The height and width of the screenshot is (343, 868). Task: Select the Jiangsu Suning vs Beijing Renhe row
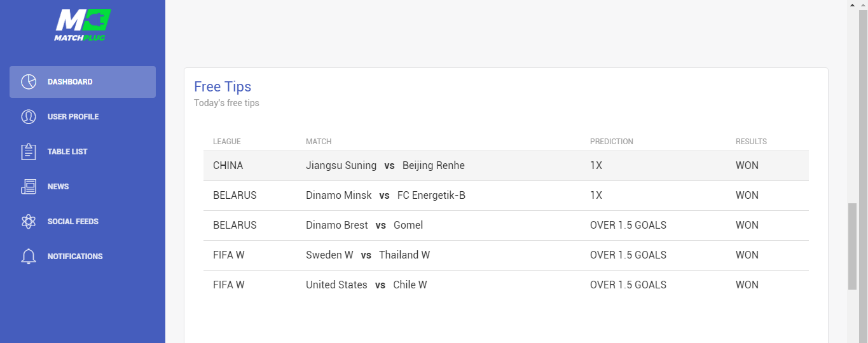point(385,166)
